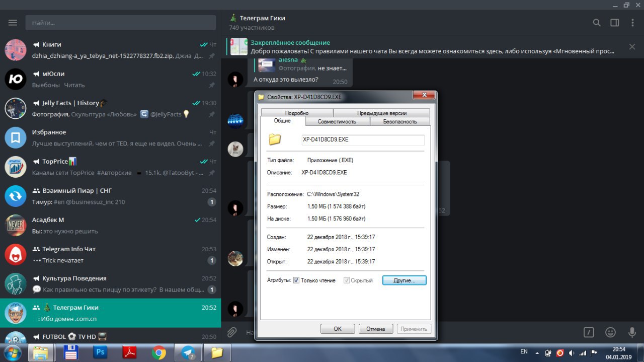
Task: Click the attach file paperclip icon
Action: coord(232,332)
